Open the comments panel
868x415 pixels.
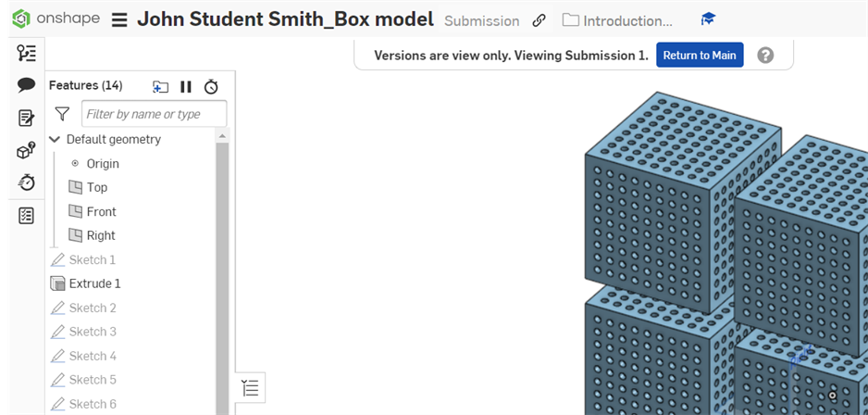[27, 85]
